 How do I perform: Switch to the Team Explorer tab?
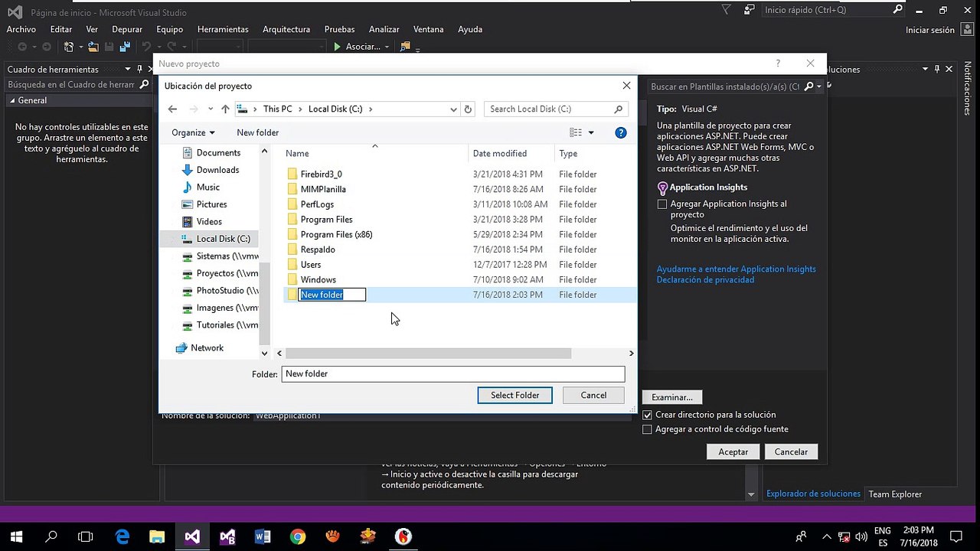(x=895, y=494)
